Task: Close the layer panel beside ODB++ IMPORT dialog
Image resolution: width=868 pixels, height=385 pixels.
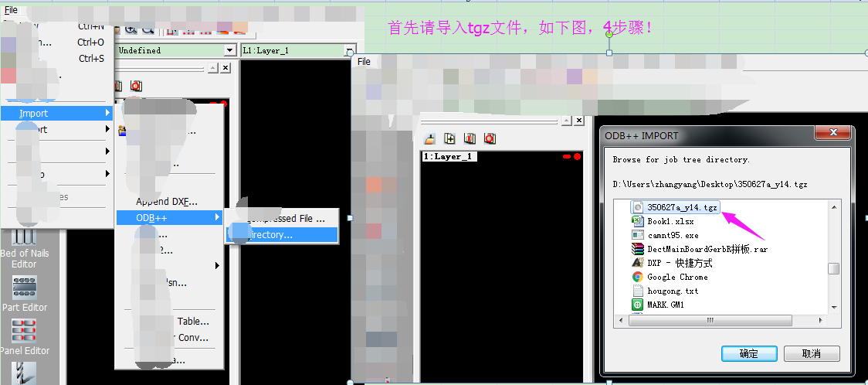Action: click(x=579, y=120)
